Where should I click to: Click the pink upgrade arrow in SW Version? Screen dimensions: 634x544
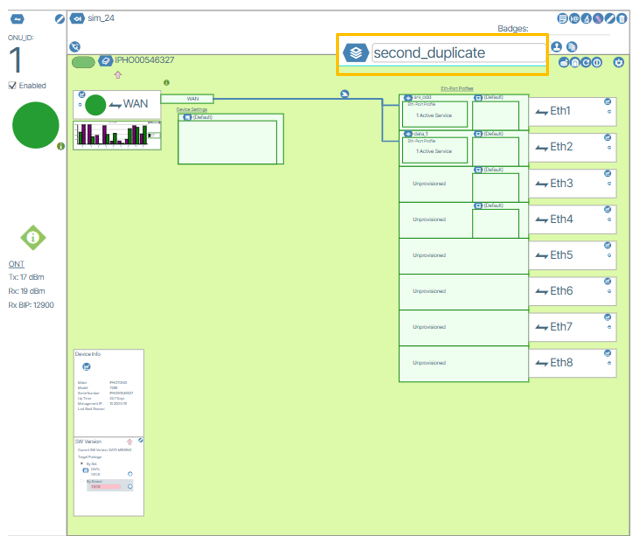[129, 441]
